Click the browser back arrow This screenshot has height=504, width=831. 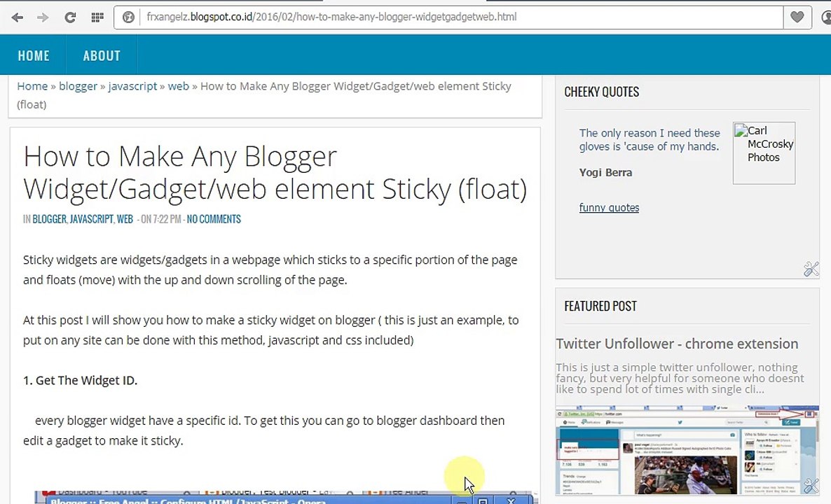(17, 17)
